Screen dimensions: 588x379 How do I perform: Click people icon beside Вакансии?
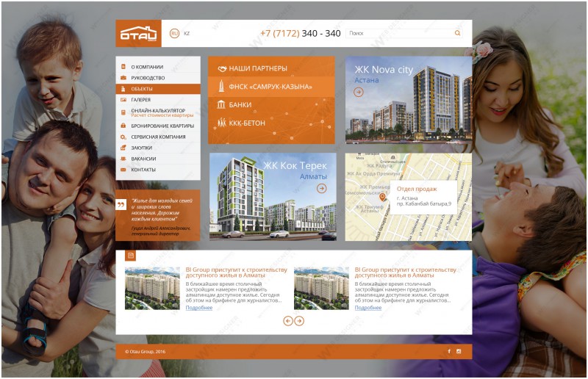click(x=123, y=159)
